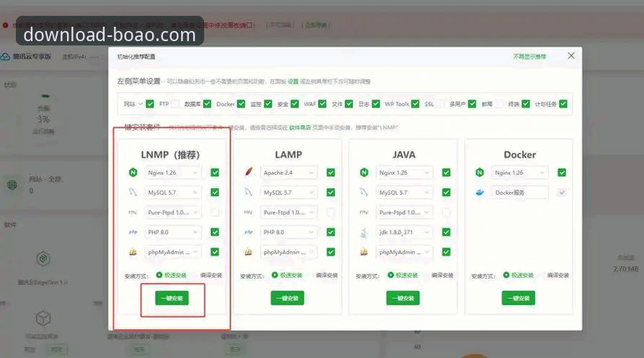Open MySQL 5.7 version dropdown in LNMP
Image resolution: width=644 pixels, height=358 pixels.
(173, 193)
